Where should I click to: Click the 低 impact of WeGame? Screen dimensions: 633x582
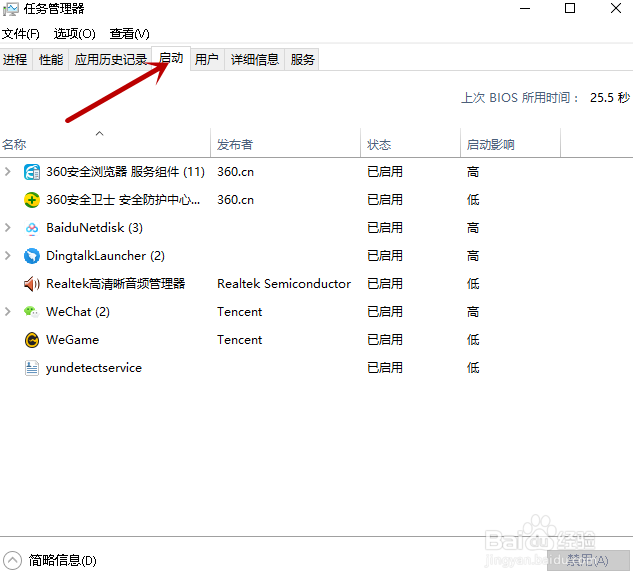(473, 340)
